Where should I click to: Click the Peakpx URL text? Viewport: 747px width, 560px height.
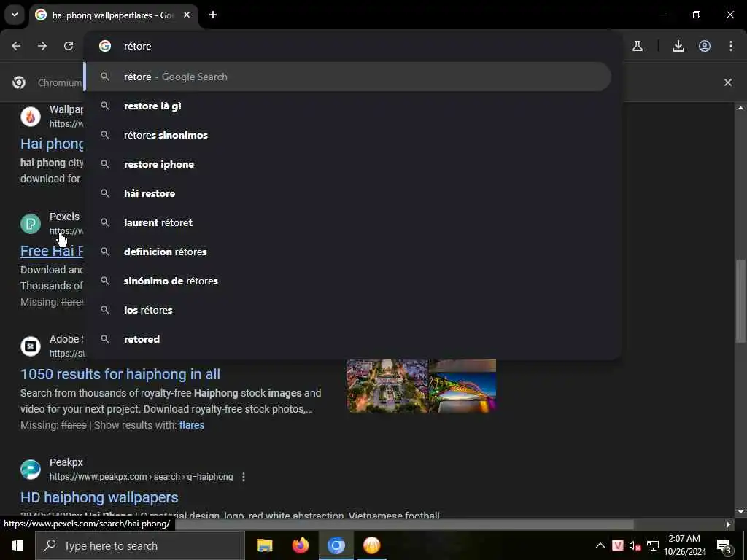tap(141, 477)
